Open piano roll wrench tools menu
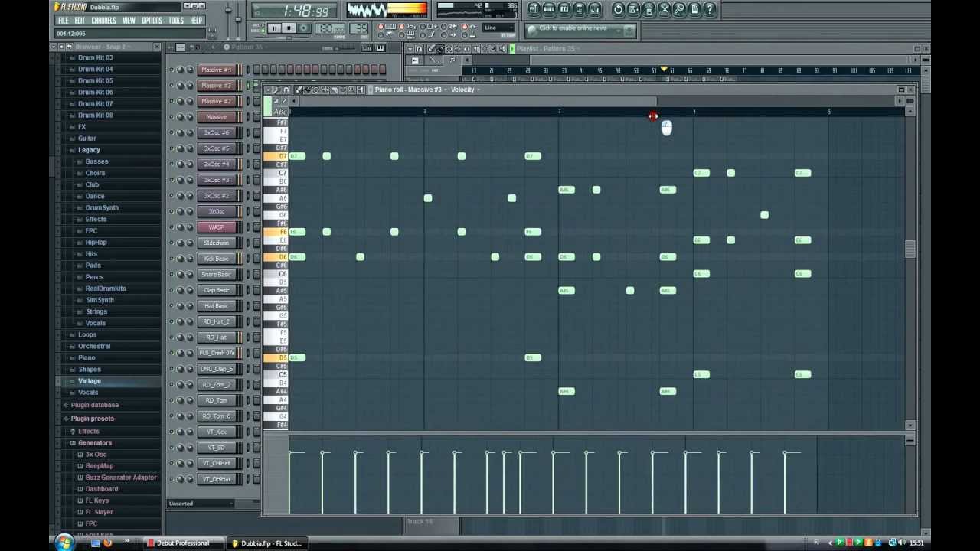The width and height of the screenshot is (980, 551). pos(276,90)
